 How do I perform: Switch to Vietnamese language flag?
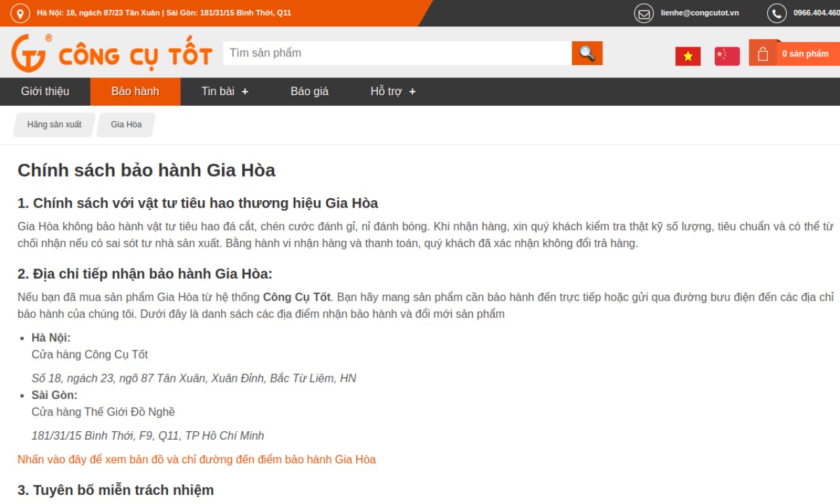tap(688, 56)
